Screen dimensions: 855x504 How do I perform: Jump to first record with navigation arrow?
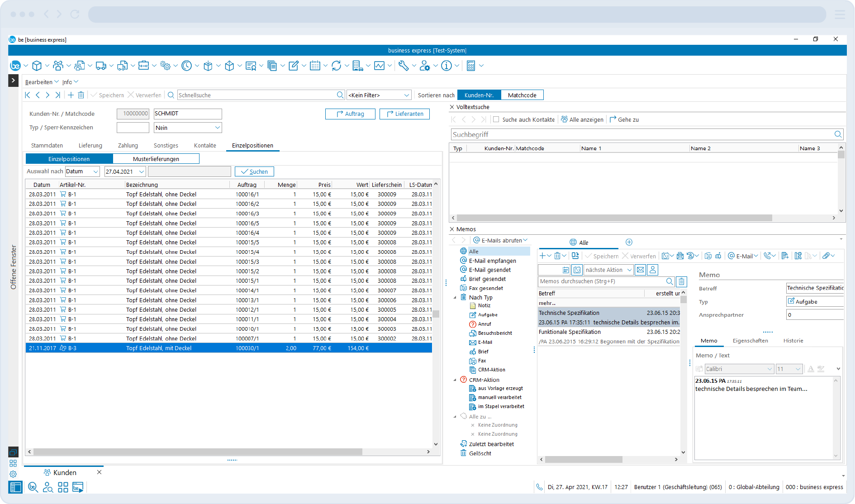click(28, 95)
